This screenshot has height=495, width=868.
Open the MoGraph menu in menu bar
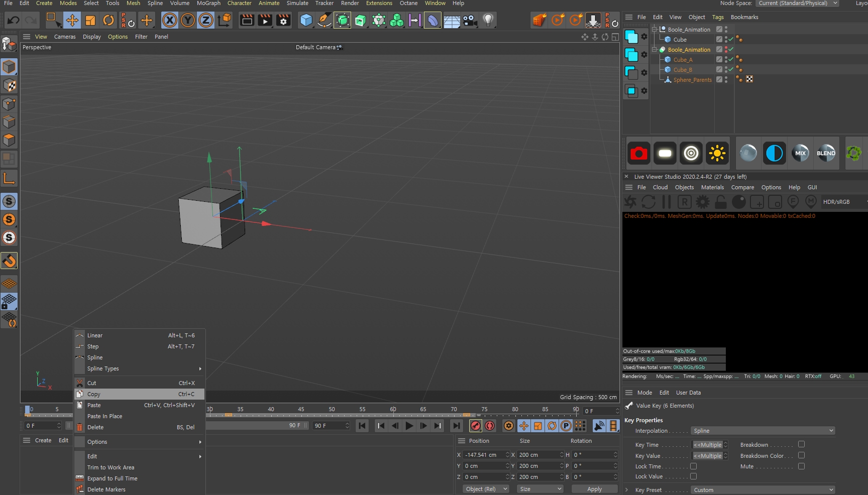pyautogui.click(x=208, y=3)
